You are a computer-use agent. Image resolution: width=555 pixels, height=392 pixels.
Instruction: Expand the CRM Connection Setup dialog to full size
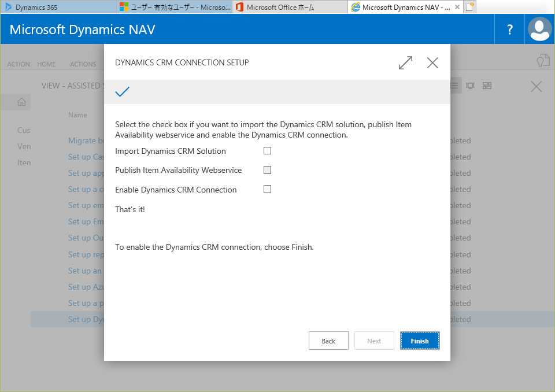pyautogui.click(x=405, y=63)
